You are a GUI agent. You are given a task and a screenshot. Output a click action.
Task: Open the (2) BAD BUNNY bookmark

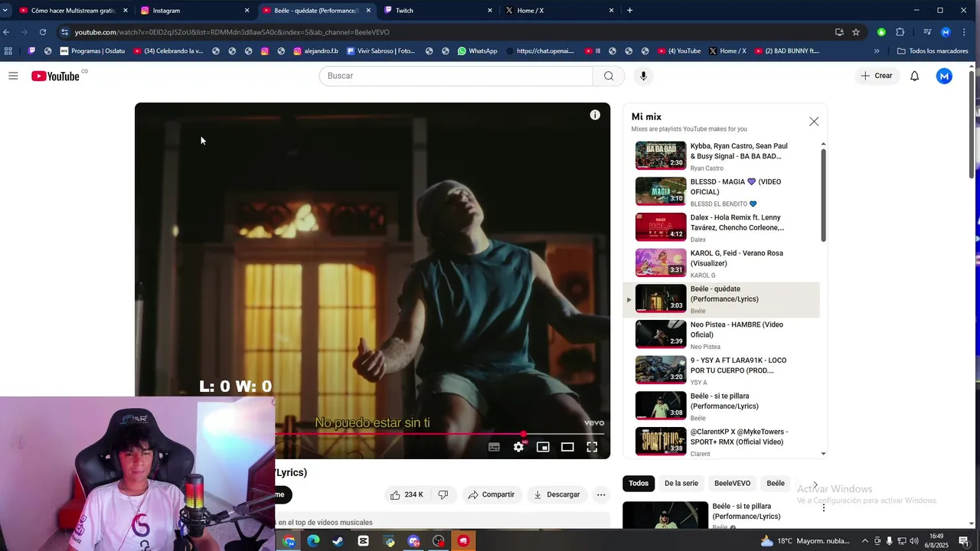click(786, 51)
